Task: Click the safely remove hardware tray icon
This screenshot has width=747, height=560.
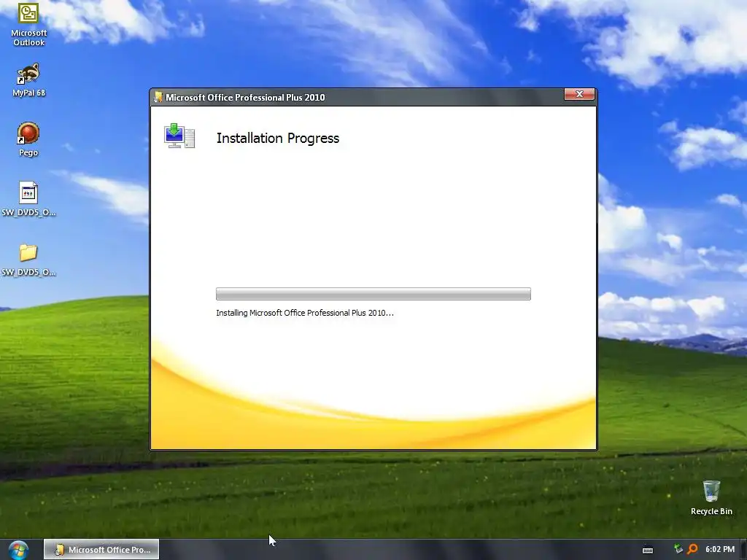Action: [x=678, y=549]
